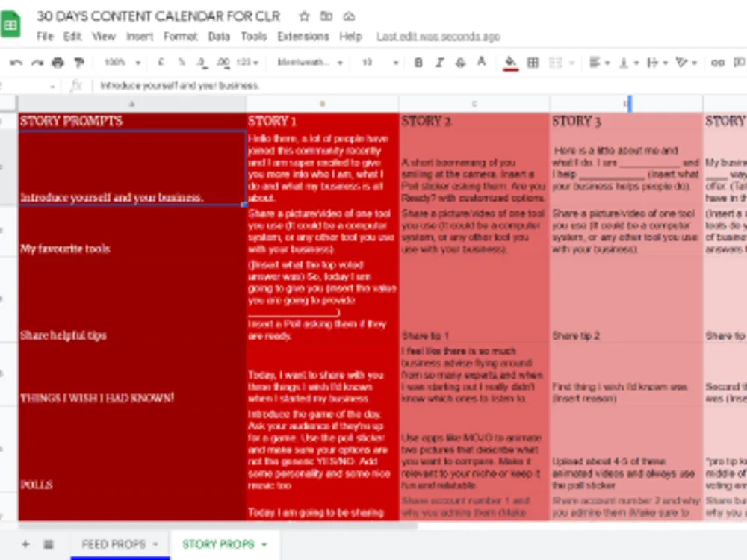Screen dimensions: 747x560
Task: Format as percent
Action: 182,63
